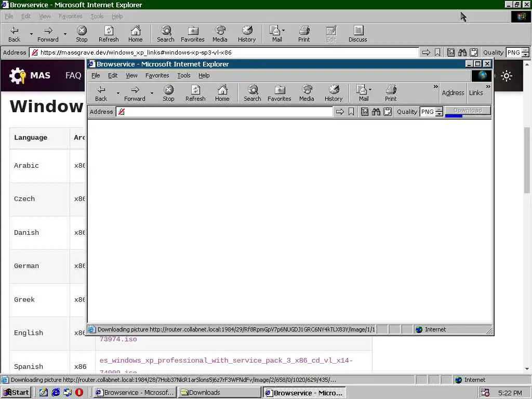Click the MAS logo link on the page
Image resolution: width=532 pixels, height=399 pixels.
pos(30,75)
